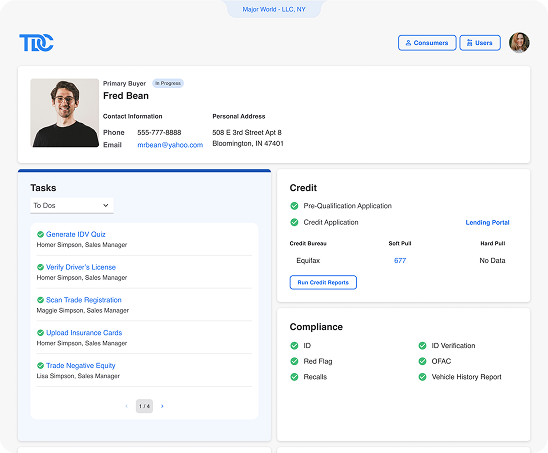Click the Major World - LLC, NY tab
Image resolution: width=548 pixels, height=453 pixels.
[x=274, y=9]
